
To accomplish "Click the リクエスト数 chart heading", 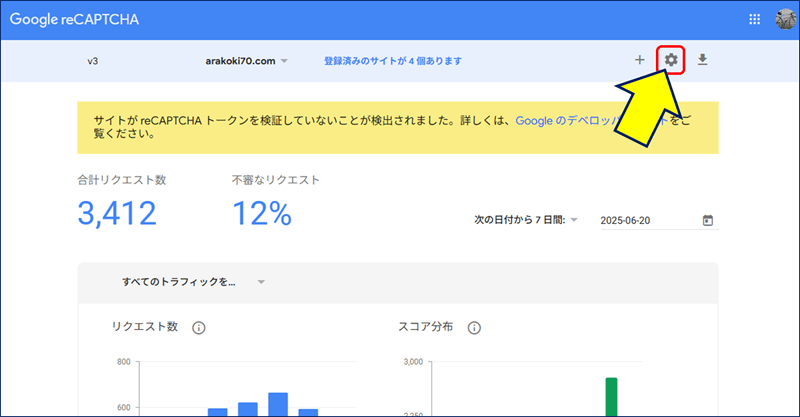I will pos(145,327).
